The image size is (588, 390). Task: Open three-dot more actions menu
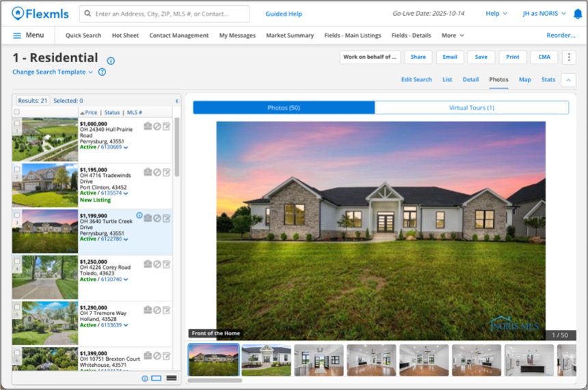(569, 57)
